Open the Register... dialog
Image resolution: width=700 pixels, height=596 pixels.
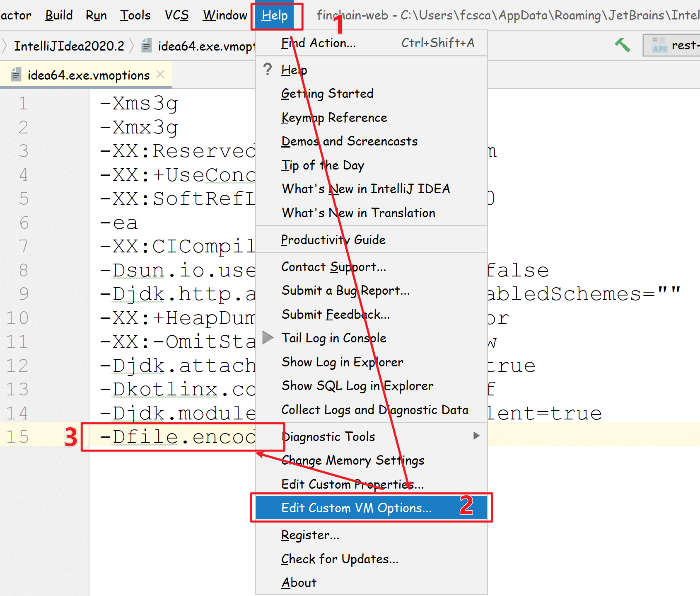tap(372, 535)
